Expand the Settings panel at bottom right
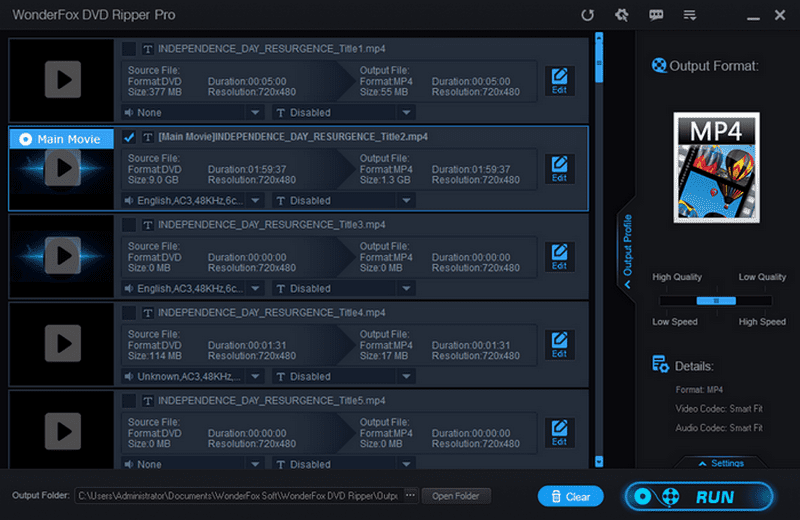This screenshot has width=800, height=520. point(721,463)
